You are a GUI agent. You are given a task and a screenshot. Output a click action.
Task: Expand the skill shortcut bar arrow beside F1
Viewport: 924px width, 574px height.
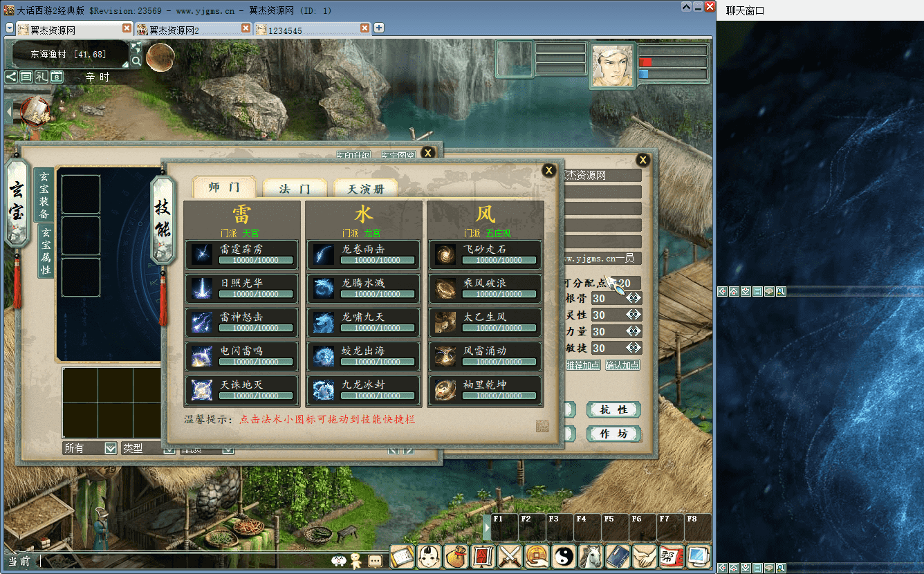click(487, 528)
